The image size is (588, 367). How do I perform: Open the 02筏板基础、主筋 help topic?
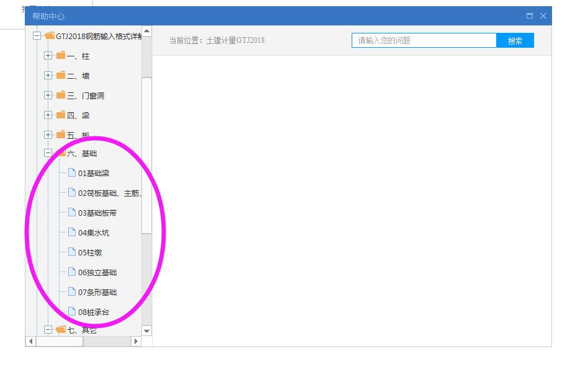(x=110, y=193)
